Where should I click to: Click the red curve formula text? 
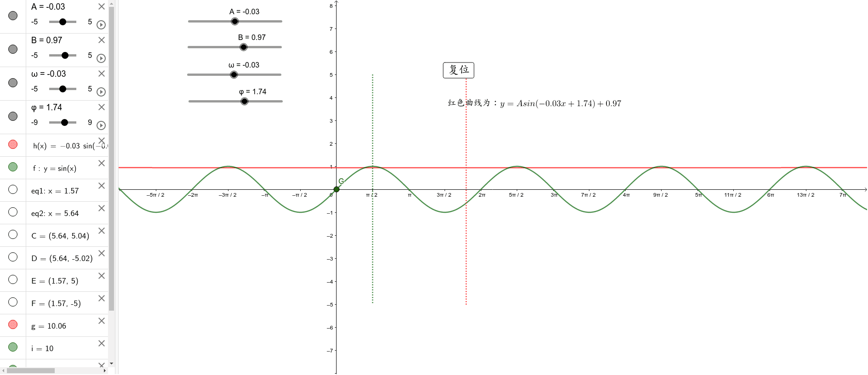pyautogui.click(x=535, y=103)
